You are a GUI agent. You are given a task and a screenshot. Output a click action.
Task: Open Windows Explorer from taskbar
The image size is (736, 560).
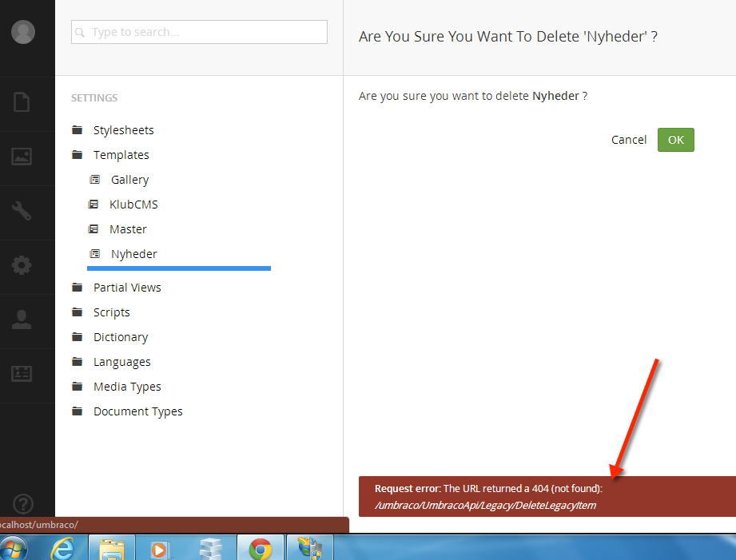[x=112, y=548]
